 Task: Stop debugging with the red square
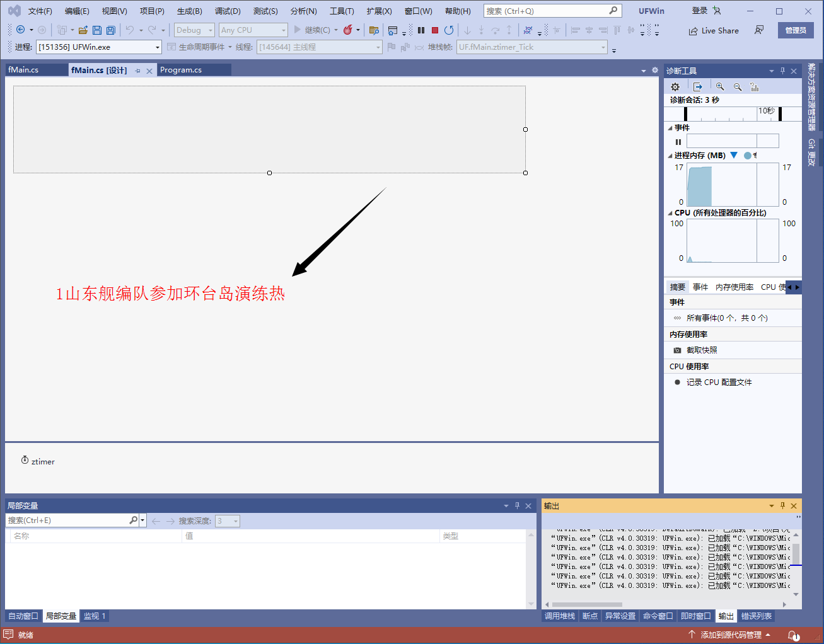click(435, 30)
